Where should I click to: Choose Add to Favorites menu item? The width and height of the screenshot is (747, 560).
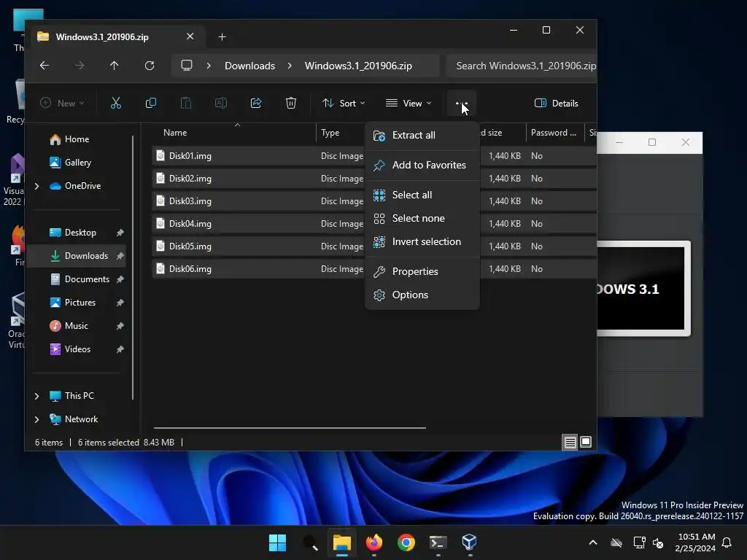pyautogui.click(x=422, y=166)
